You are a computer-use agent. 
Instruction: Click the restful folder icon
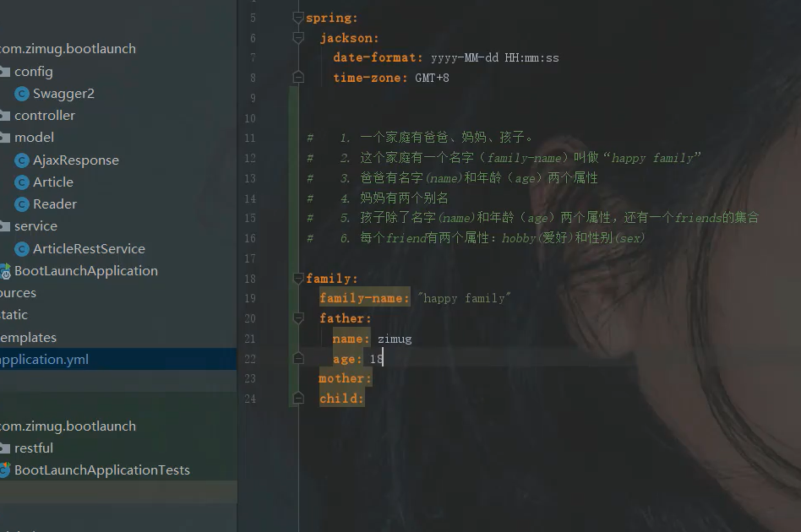[x=4, y=448]
